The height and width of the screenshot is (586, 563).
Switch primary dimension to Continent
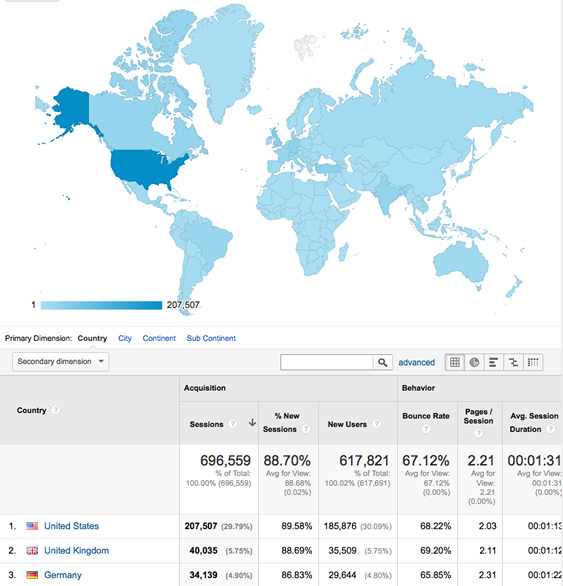[159, 338]
